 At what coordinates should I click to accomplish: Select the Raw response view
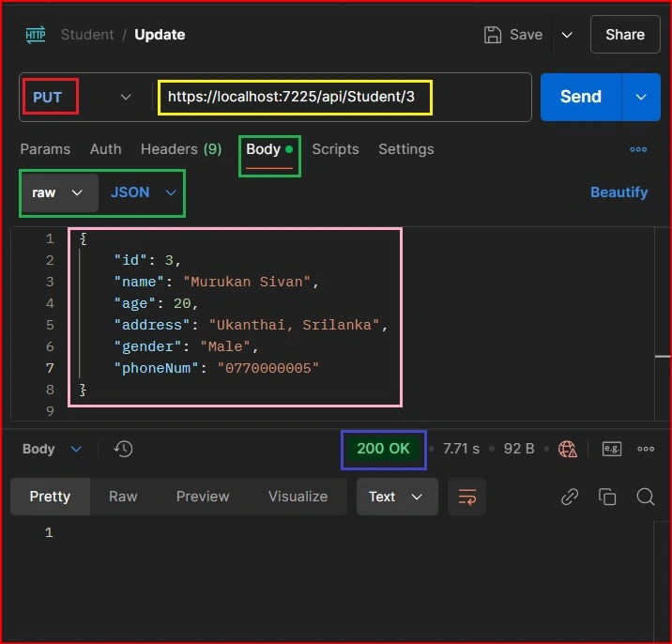pyautogui.click(x=123, y=497)
